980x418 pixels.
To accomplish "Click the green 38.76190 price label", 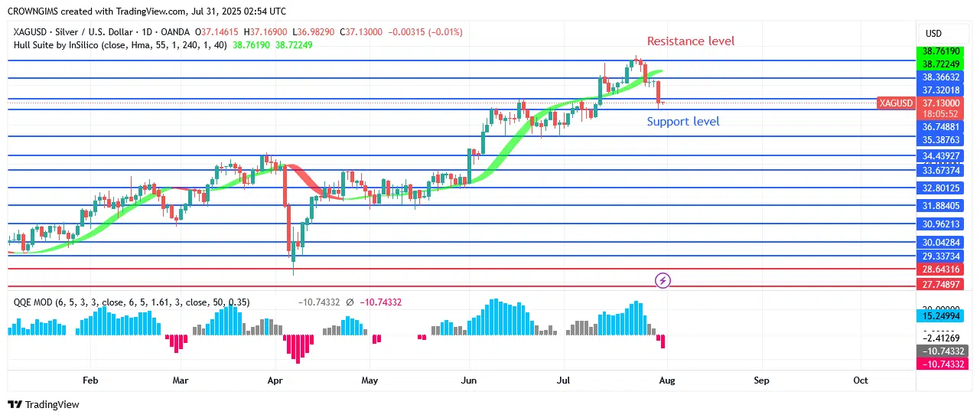I will click(940, 52).
